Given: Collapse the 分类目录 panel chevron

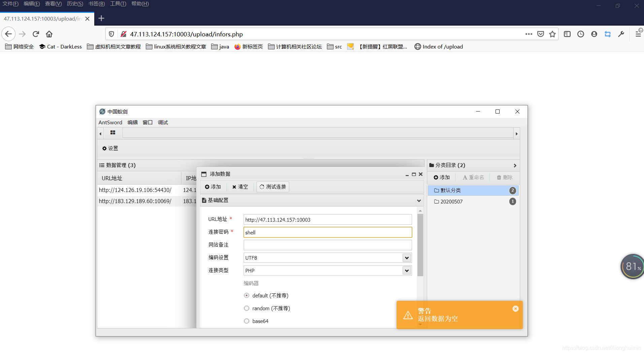Looking at the screenshot, I should point(515,165).
